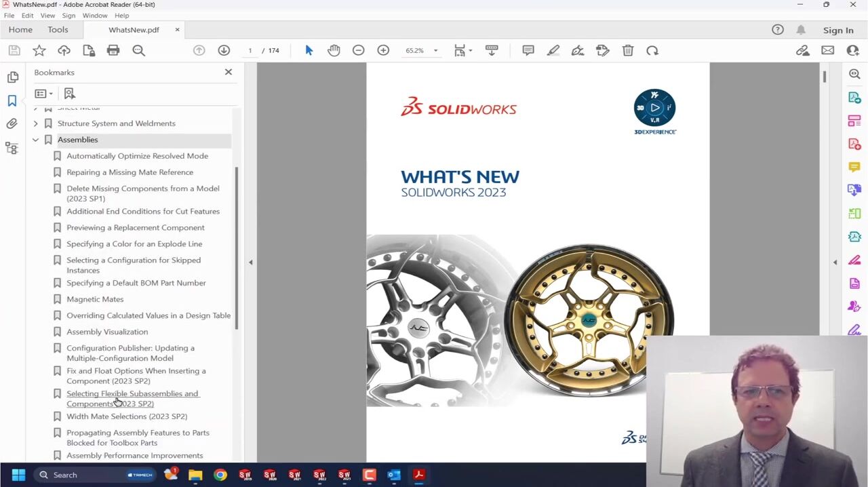Toggle the Bookmarks panel icon in sidebar

click(x=12, y=100)
